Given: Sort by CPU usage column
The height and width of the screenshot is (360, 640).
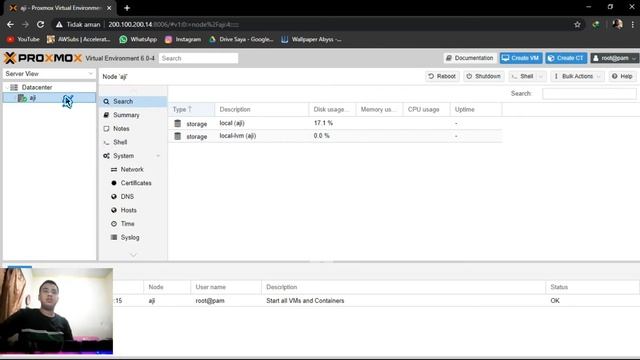Looking at the screenshot, I should tap(427, 109).
